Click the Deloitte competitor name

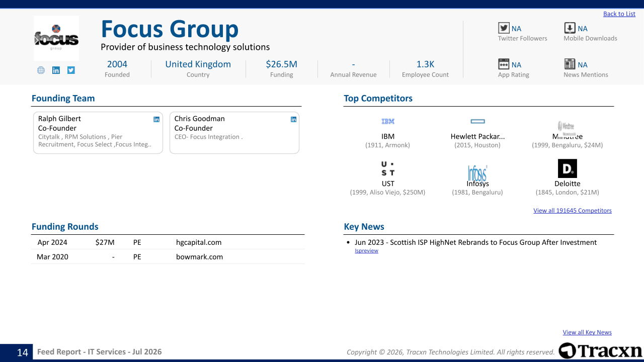pyautogui.click(x=568, y=184)
